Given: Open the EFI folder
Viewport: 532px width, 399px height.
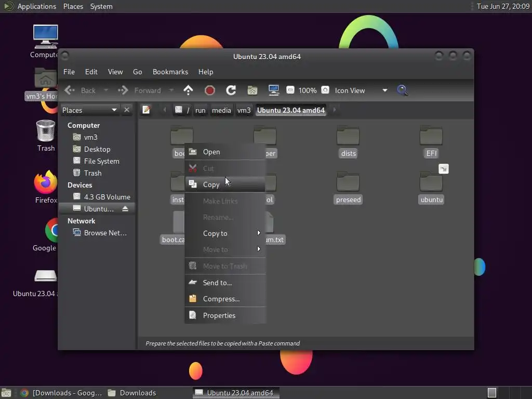Looking at the screenshot, I should pos(431,142).
